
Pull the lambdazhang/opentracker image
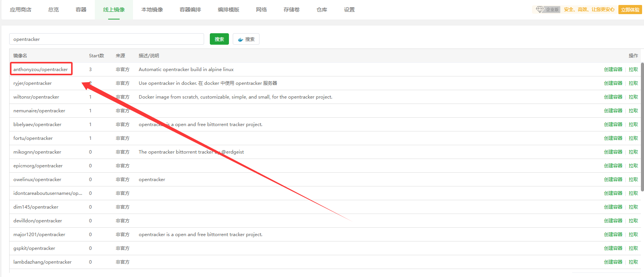[633, 262]
